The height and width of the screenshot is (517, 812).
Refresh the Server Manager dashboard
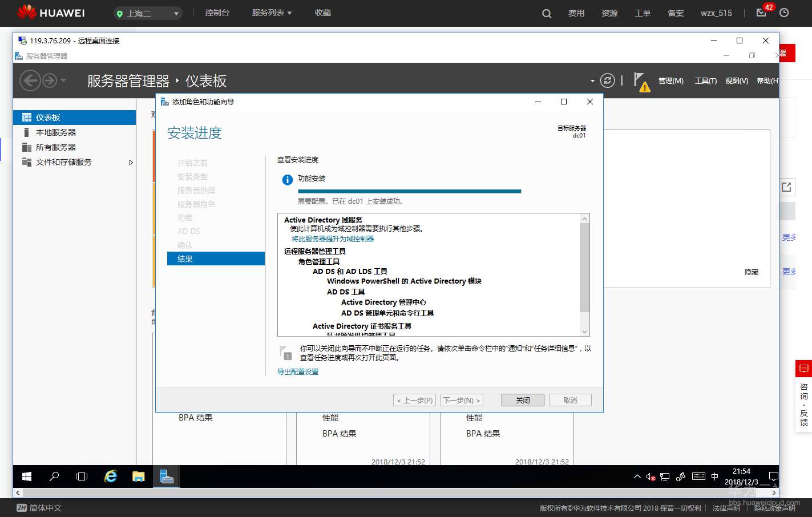(x=607, y=80)
